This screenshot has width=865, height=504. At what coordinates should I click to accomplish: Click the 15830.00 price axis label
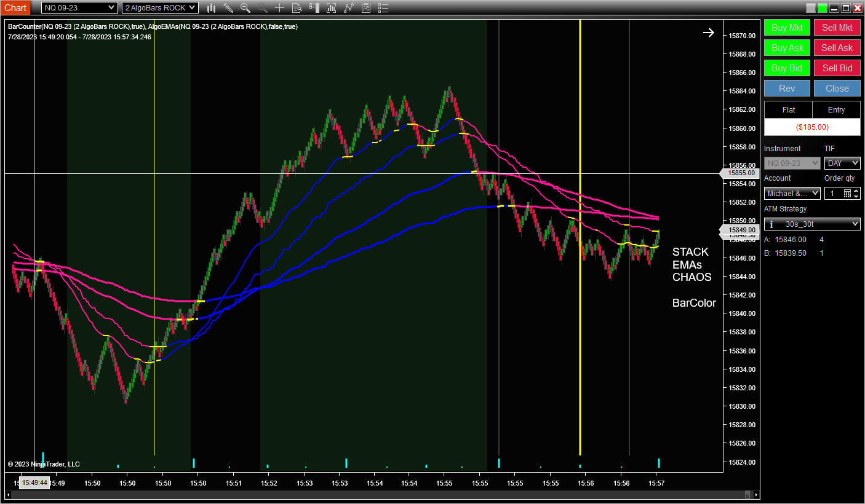[x=742, y=406]
